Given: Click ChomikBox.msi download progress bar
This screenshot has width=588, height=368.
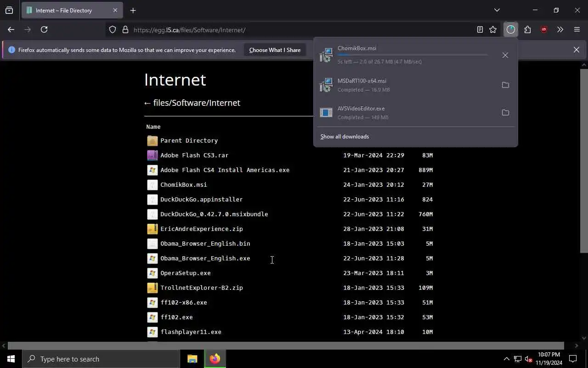Looking at the screenshot, I should pyautogui.click(x=413, y=55).
